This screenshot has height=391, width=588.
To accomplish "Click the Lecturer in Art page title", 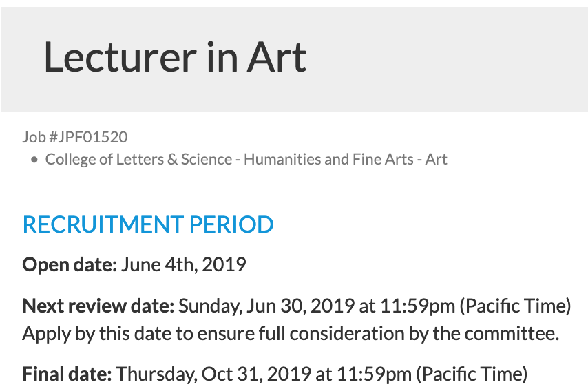I will [x=175, y=57].
